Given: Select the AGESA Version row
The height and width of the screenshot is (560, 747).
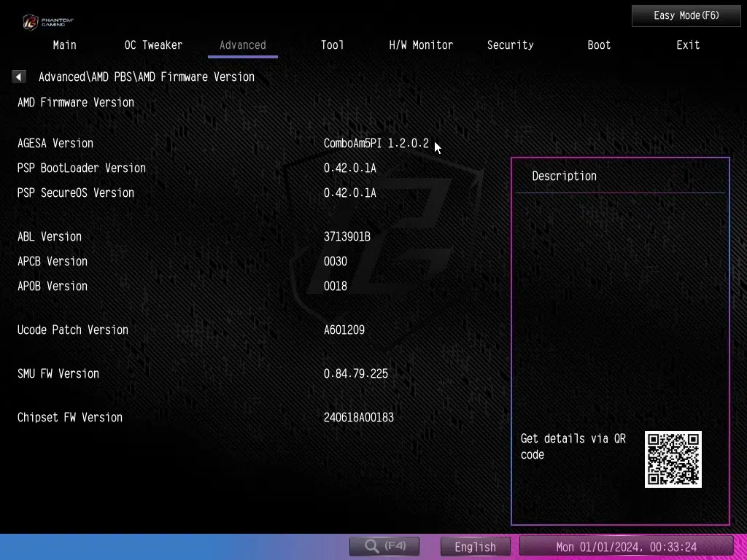Looking at the screenshot, I should (x=55, y=144).
